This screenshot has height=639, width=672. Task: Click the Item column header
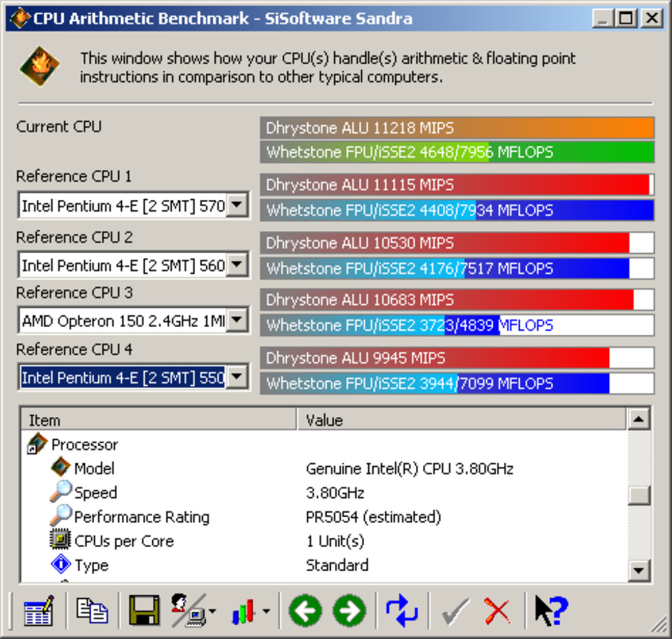click(x=159, y=420)
